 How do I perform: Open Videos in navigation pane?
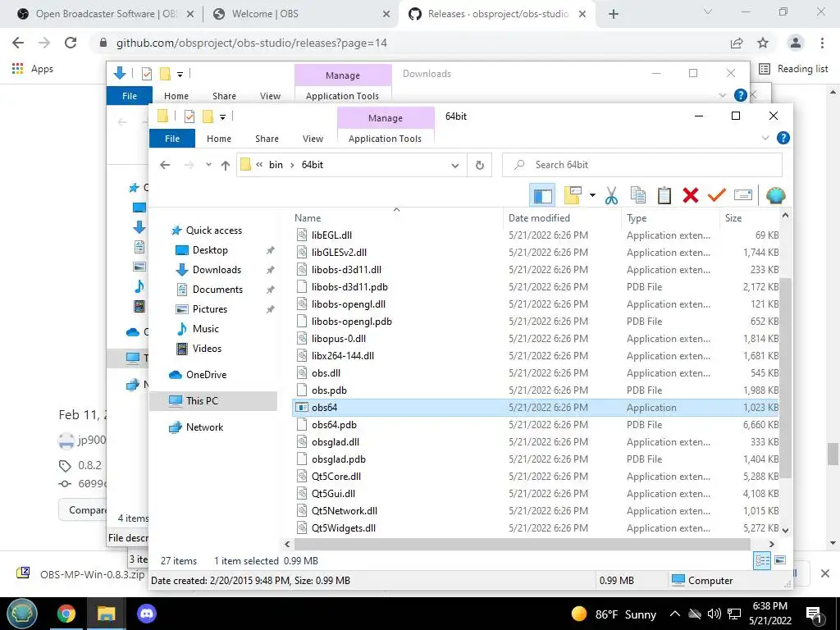click(207, 349)
